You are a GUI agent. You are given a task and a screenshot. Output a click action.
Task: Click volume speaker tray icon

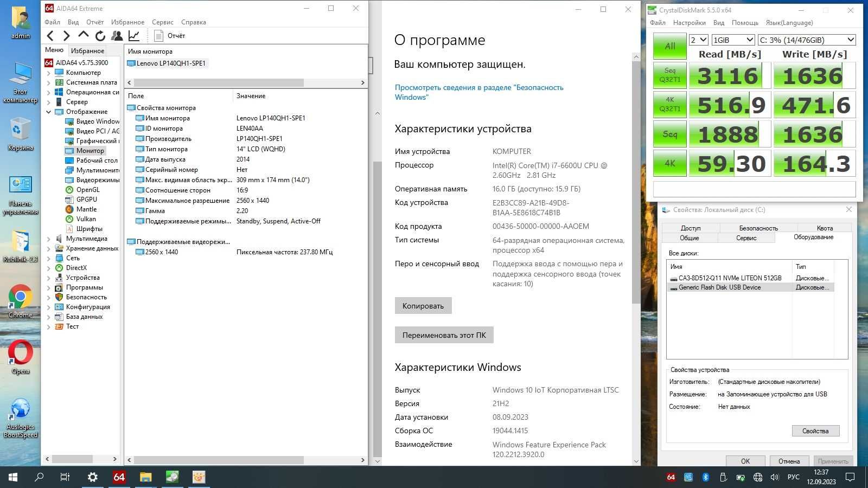[774, 477]
